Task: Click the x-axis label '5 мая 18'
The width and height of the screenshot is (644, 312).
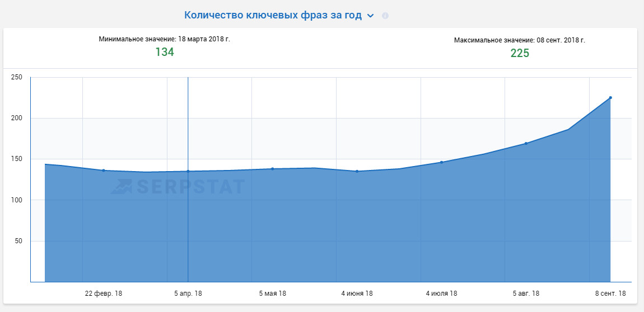Action: tap(273, 294)
